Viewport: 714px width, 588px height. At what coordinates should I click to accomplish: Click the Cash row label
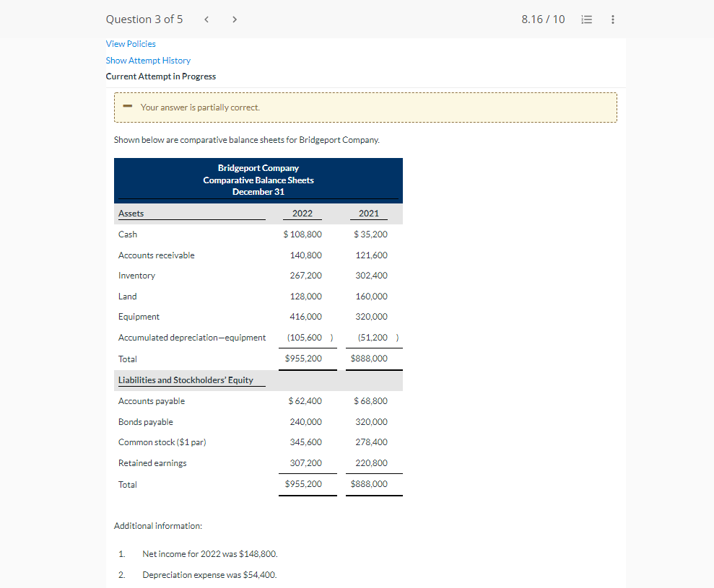128,234
